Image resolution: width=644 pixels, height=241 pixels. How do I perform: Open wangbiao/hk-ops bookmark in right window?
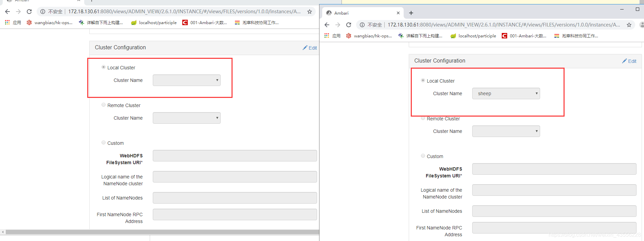369,36
